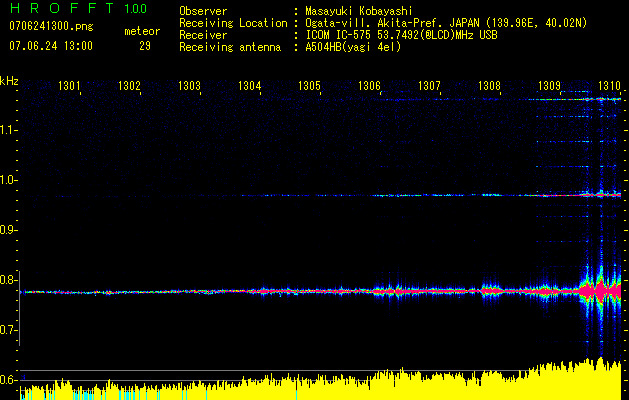
Task: Select the file name 0706241300.png
Action: click(51, 27)
